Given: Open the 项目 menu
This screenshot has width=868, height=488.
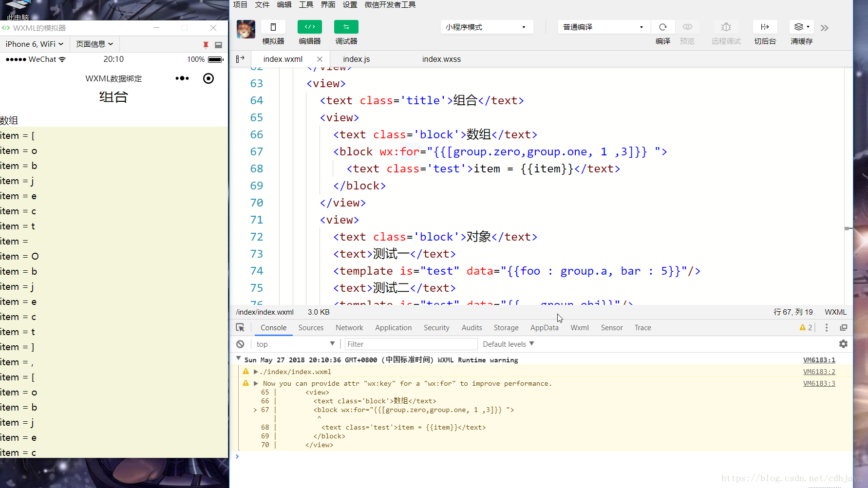Looking at the screenshot, I should point(240,5).
